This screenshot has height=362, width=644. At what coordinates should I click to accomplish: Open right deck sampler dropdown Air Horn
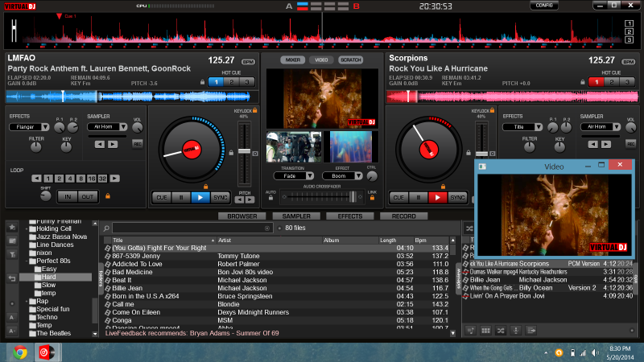coord(600,127)
